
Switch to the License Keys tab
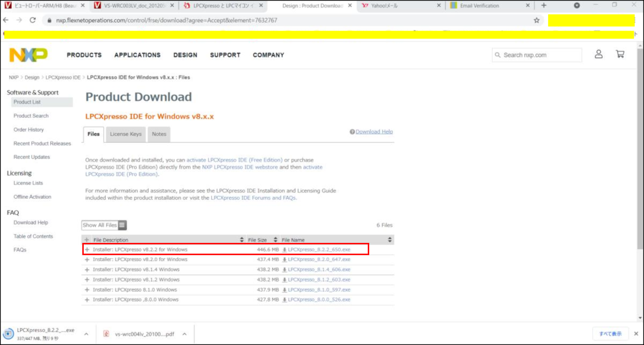(x=126, y=134)
